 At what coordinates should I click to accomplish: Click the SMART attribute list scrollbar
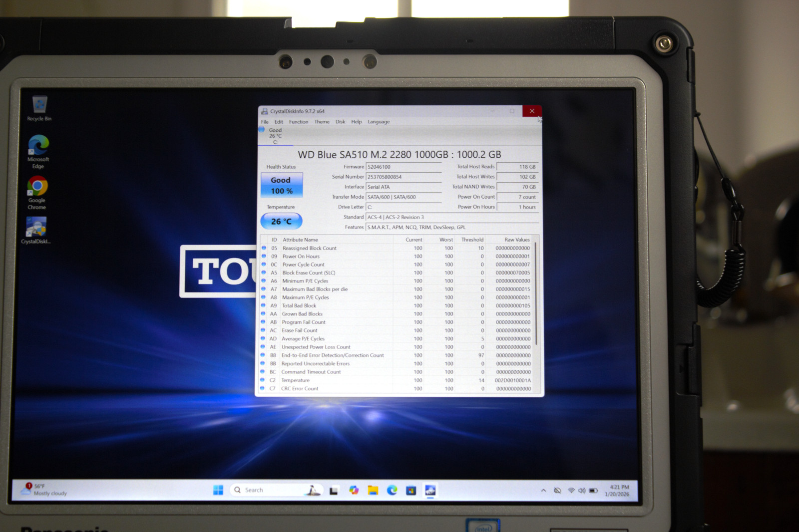[x=536, y=293]
